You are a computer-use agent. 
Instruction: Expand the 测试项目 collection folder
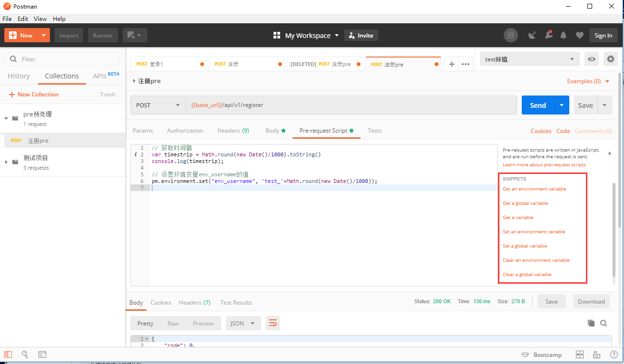[x=6, y=162]
